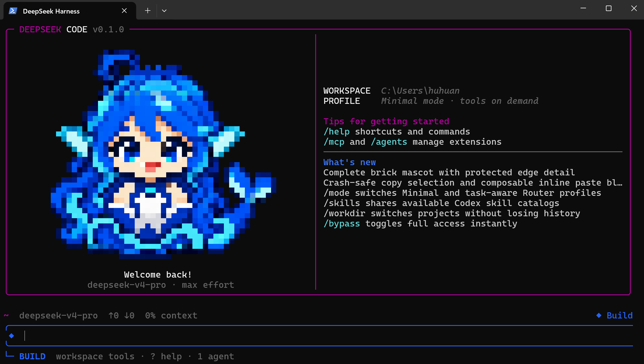Click the /mcp command text
Viewport: 644px width, 364px height.
(334, 142)
